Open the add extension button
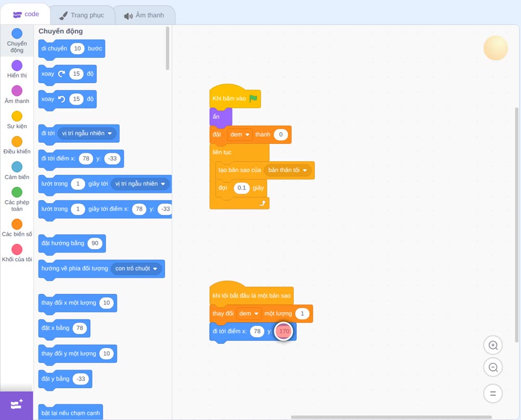The image size is (521, 420). pyautogui.click(x=17, y=405)
